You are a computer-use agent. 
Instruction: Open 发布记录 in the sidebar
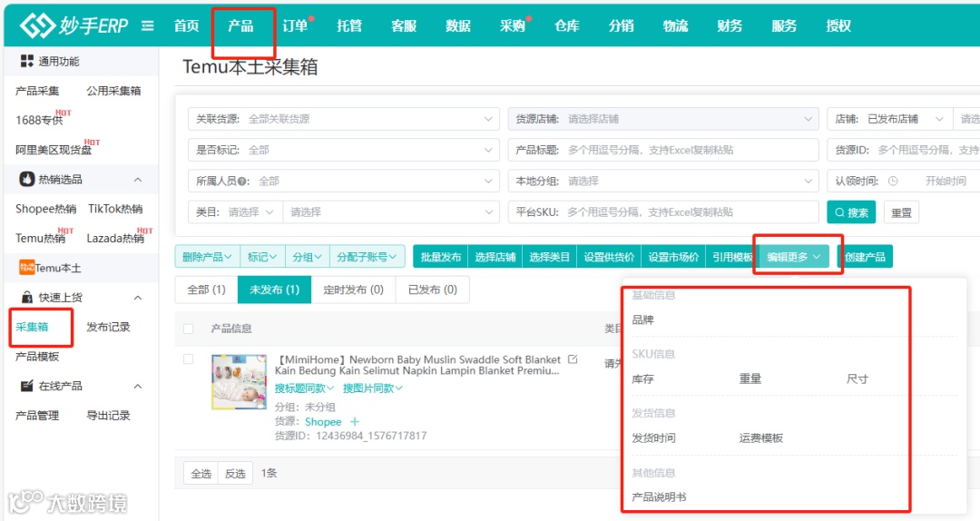click(108, 327)
